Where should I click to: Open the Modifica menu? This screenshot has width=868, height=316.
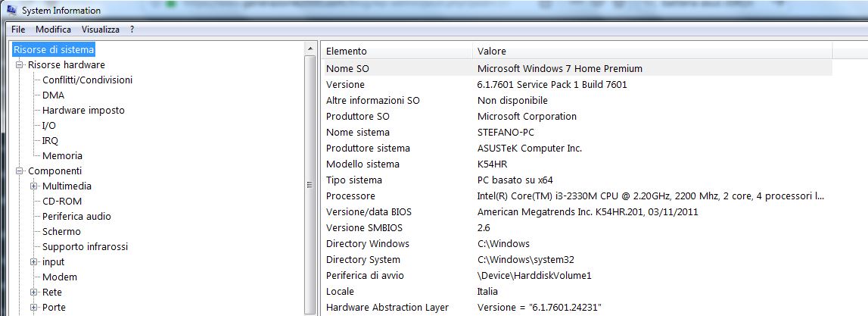click(x=53, y=30)
